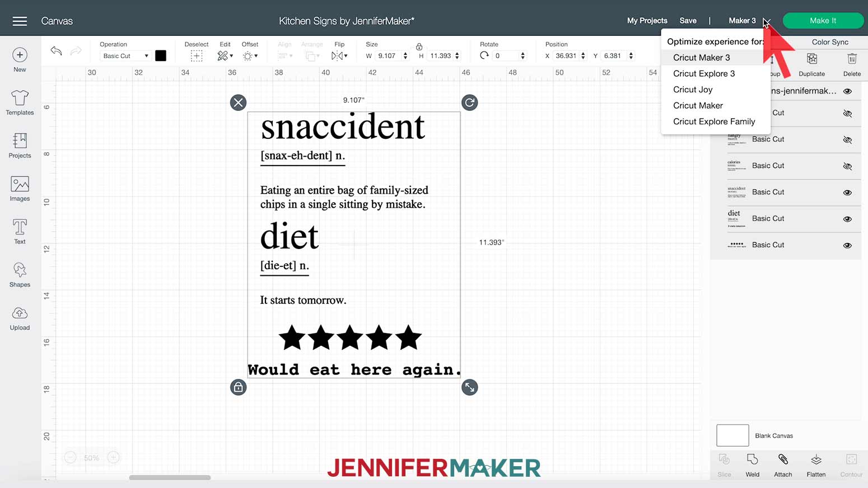The width and height of the screenshot is (868, 488).
Task: Click the black operation color swatch
Action: click(x=161, y=56)
